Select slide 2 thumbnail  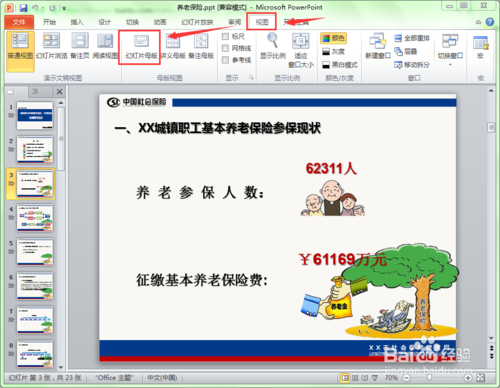[35, 150]
